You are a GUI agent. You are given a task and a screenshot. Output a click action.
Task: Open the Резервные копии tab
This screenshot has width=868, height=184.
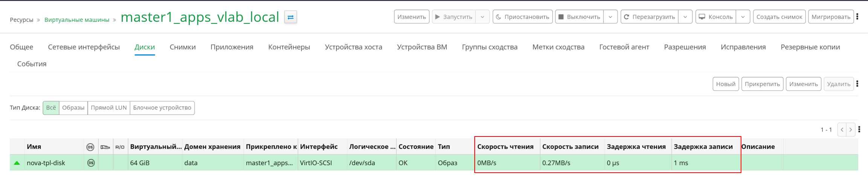pyautogui.click(x=810, y=47)
